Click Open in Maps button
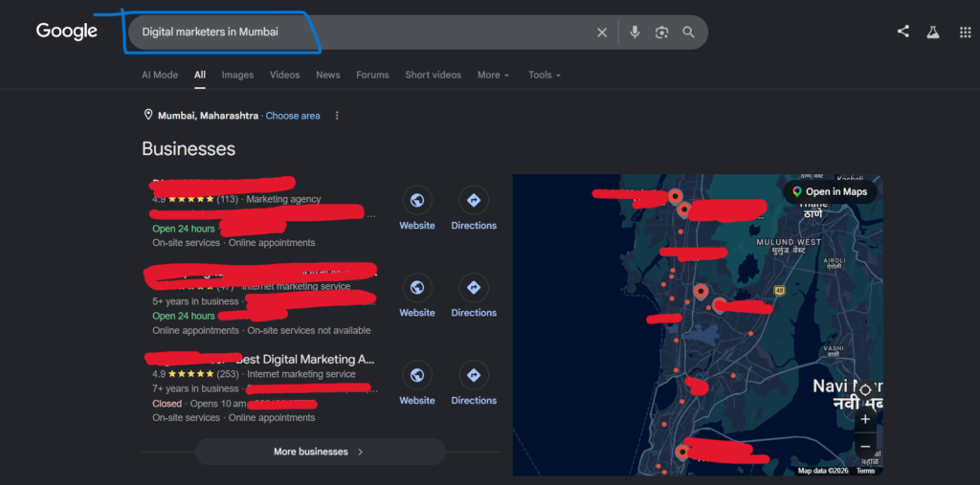The width and height of the screenshot is (980, 485). (830, 192)
